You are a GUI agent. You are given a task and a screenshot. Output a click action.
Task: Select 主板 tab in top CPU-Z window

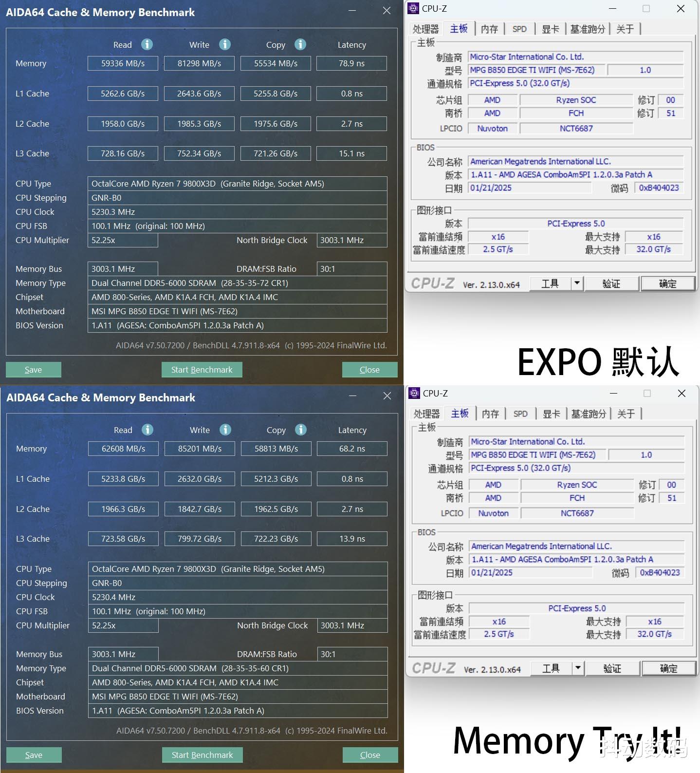pyautogui.click(x=459, y=29)
